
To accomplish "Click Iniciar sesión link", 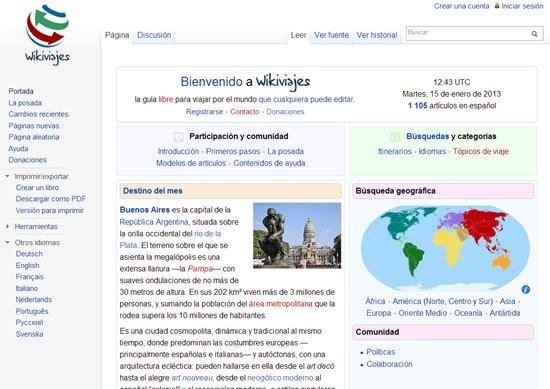I will pos(522,6).
